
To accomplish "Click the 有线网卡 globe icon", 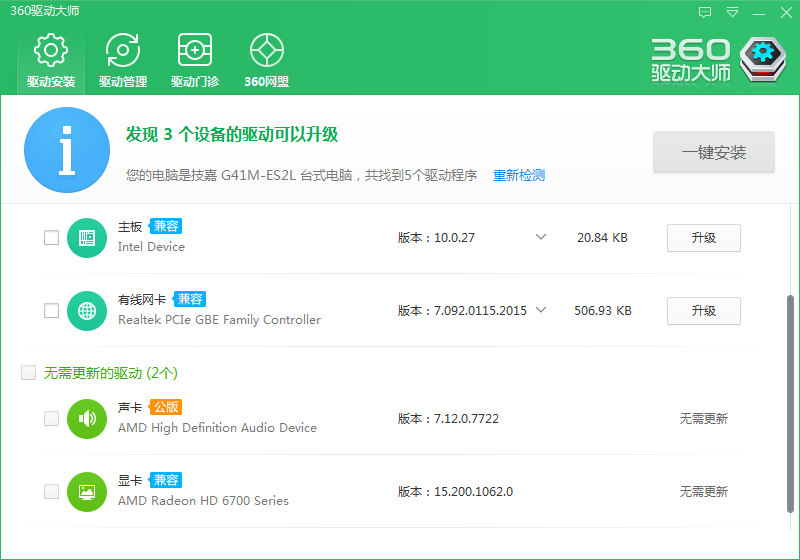I will (x=87, y=311).
